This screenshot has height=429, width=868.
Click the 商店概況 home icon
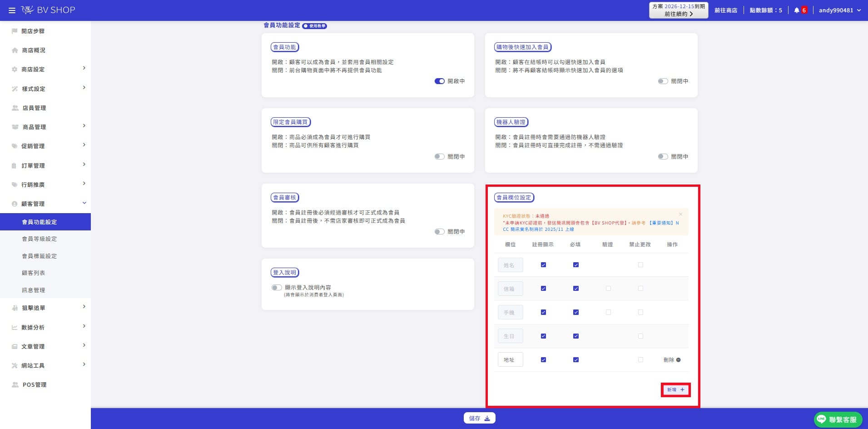tap(15, 50)
